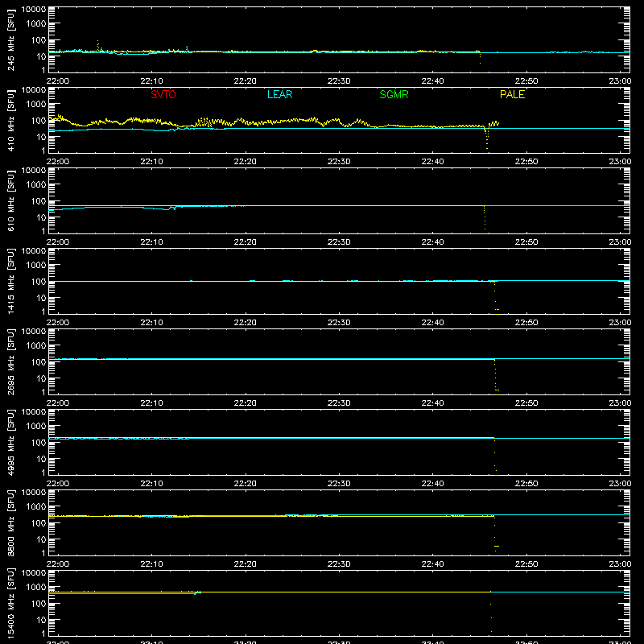Click the 22:30 tick below the 8800 MHz plot
The width and height of the screenshot is (644, 644).
pyautogui.click(x=339, y=564)
